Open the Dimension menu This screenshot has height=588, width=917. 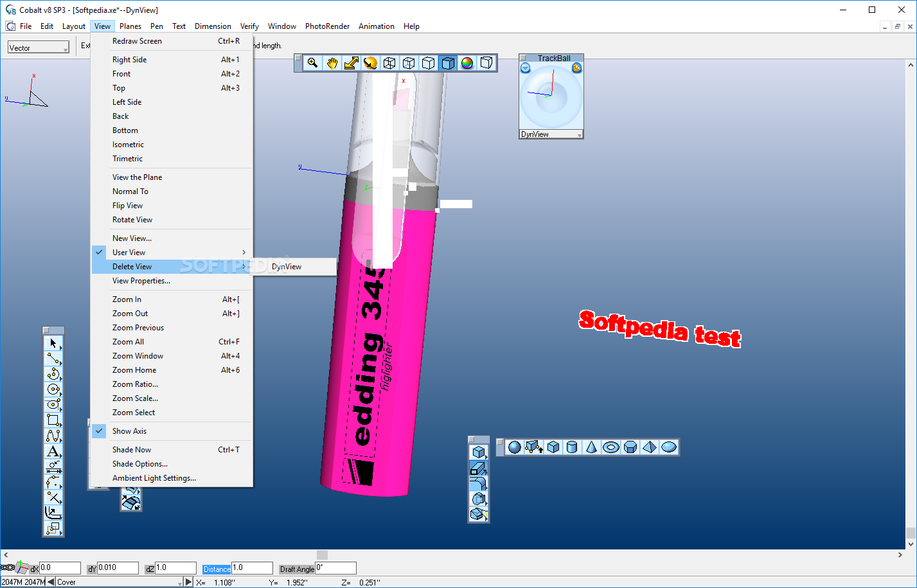213,26
